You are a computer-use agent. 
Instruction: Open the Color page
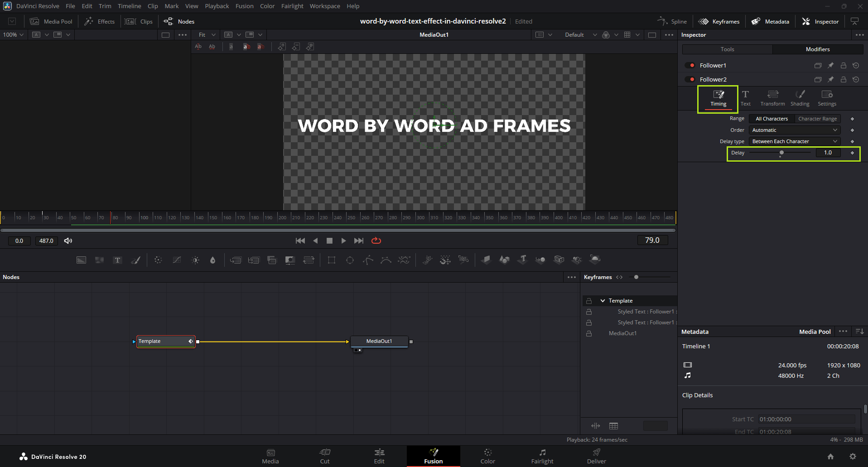coord(487,456)
